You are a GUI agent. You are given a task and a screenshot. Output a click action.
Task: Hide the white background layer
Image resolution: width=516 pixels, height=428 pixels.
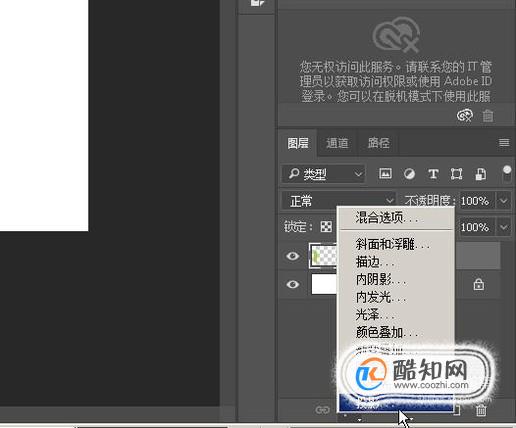click(x=293, y=284)
